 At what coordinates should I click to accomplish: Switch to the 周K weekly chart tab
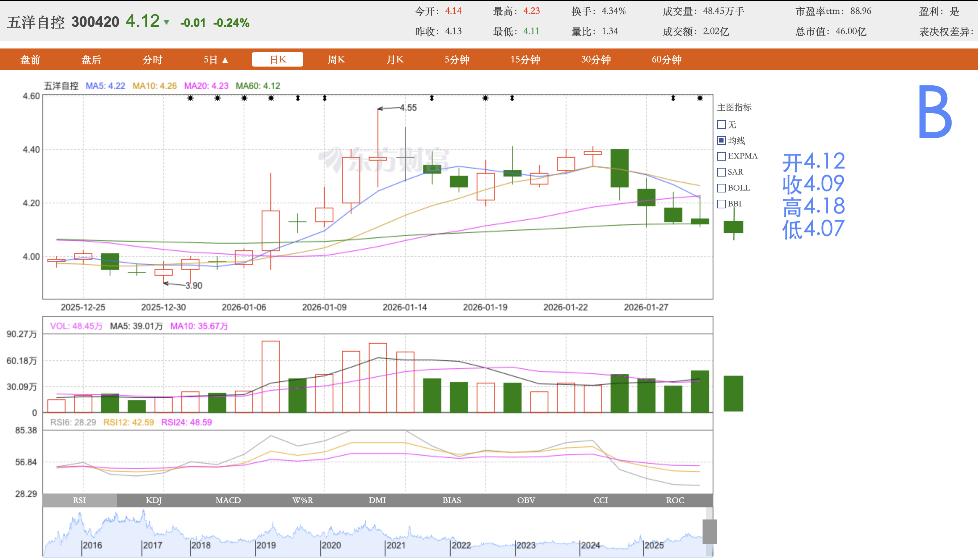(x=336, y=60)
